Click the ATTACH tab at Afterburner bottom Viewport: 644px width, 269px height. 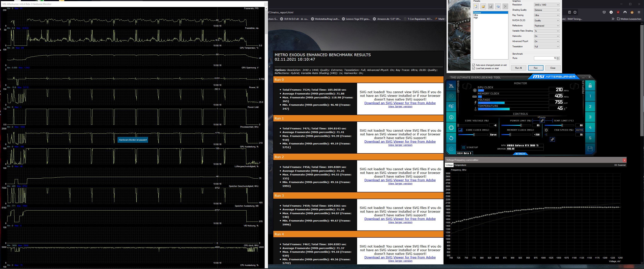coord(520,154)
